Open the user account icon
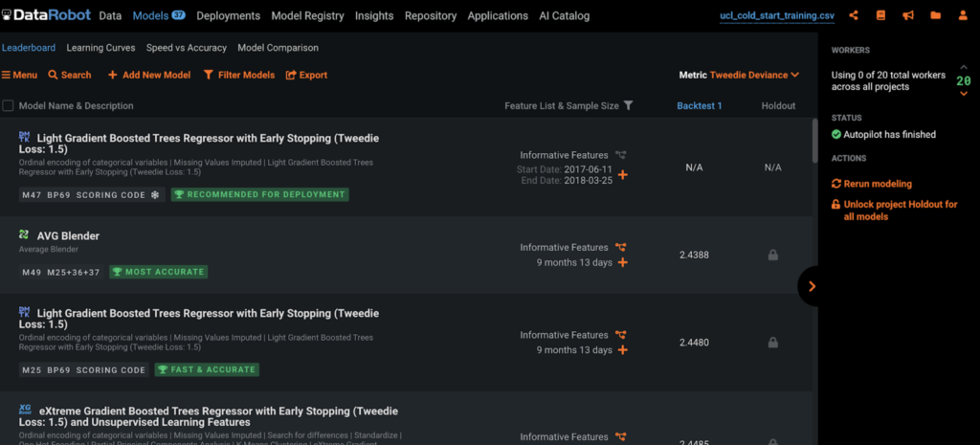The width and height of the screenshot is (980, 445). point(963,15)
